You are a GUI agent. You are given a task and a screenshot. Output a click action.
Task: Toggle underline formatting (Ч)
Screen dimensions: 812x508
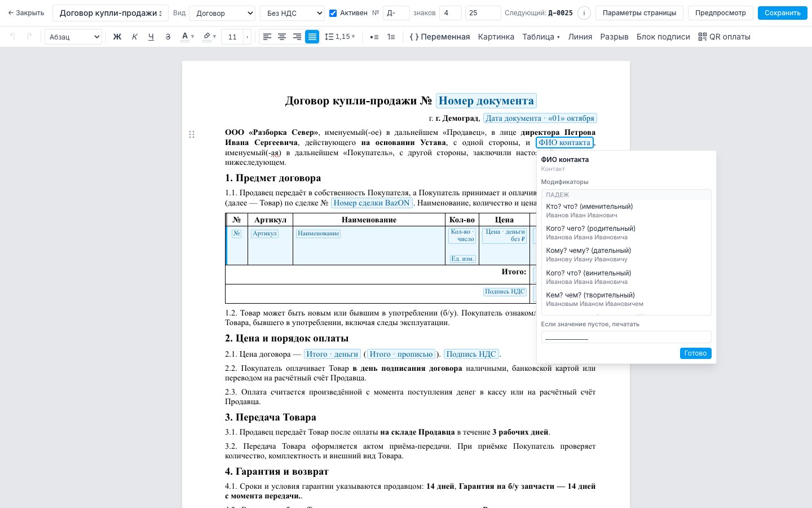pos(151,37)
